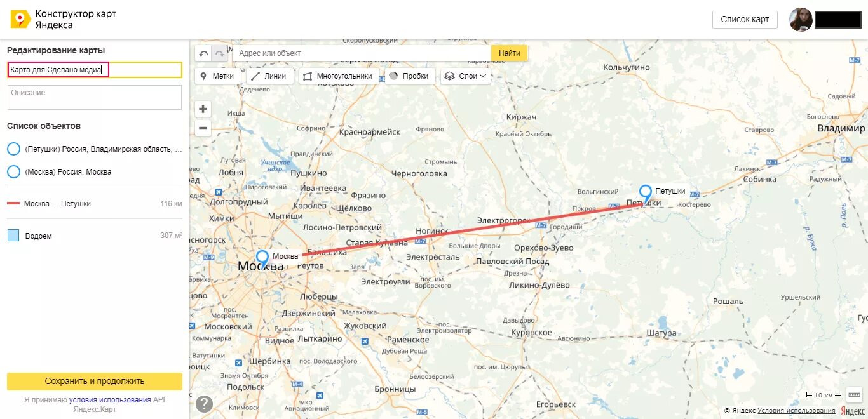Zoom in with the plus button

[203, 109]
